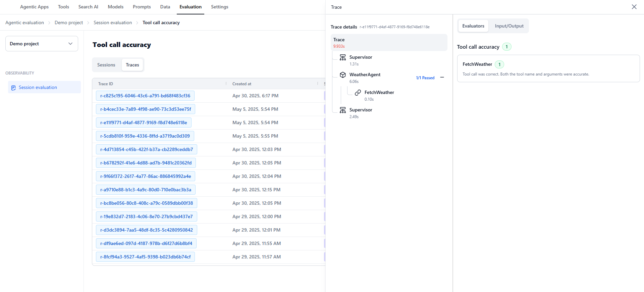This screenshot has width=644, height=292.
Task: Click the 1/1 Passed status label
Action: 425,78
